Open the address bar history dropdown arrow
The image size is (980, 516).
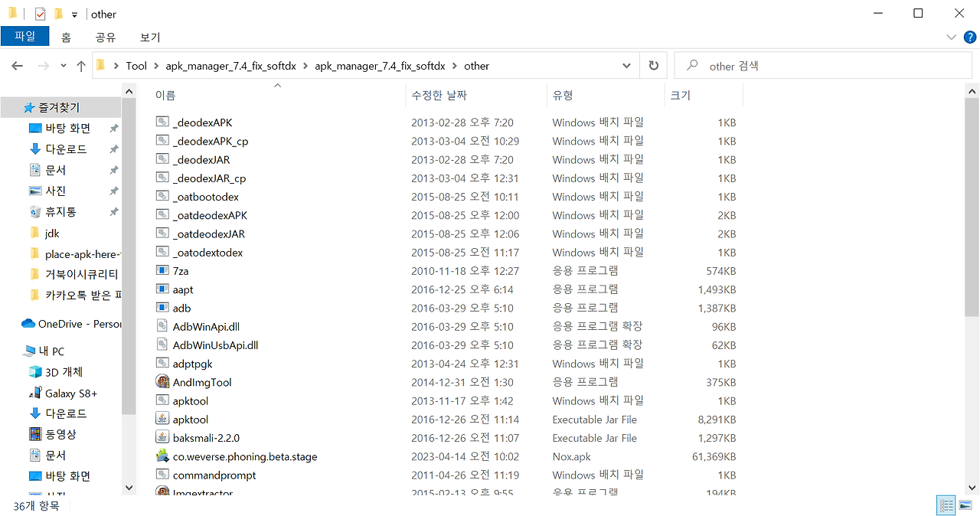click(x=626, y=66)
